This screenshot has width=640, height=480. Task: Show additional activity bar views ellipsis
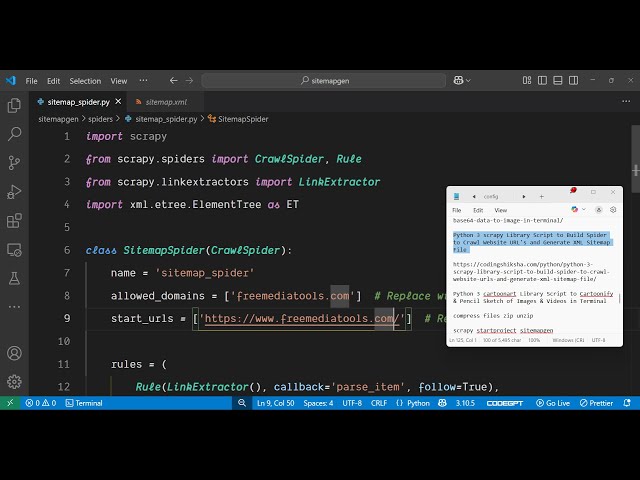(14, 307)
